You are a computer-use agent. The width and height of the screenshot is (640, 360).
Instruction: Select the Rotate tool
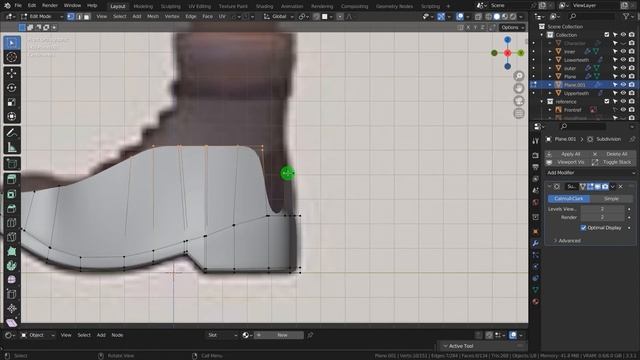pyautogui.click(x=11, y=87)
